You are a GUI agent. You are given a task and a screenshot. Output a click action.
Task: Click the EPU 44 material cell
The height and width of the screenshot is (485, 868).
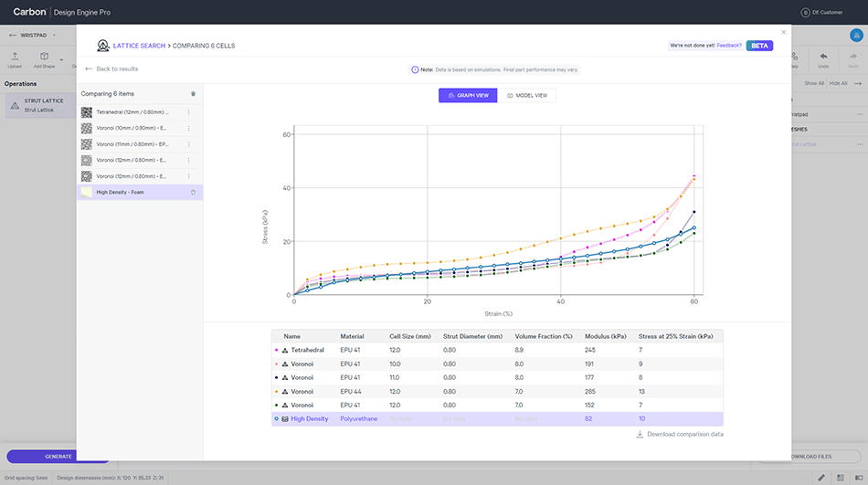(x=350, y=392)
